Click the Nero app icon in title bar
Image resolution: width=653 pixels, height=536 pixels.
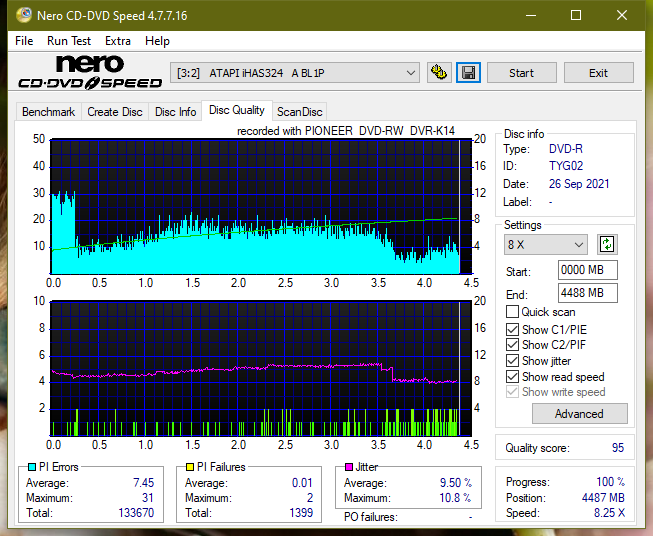click(24, 15)
